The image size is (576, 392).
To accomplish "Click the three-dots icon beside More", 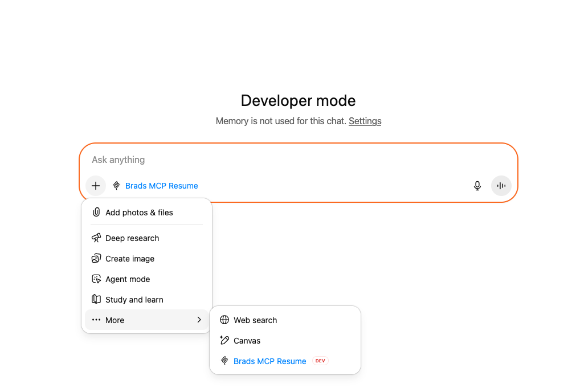I will (96, 320).
